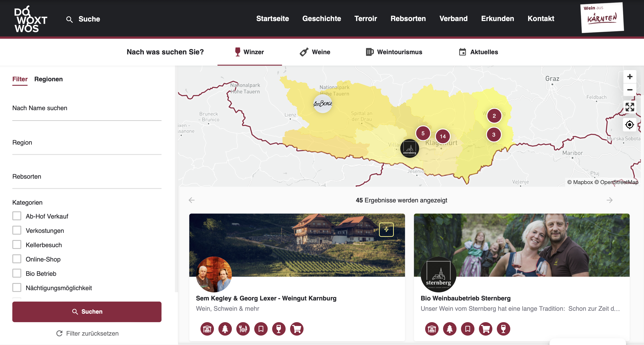Click the Suchen button
Screen dimensions: 644x345
(x=87, y=311)
